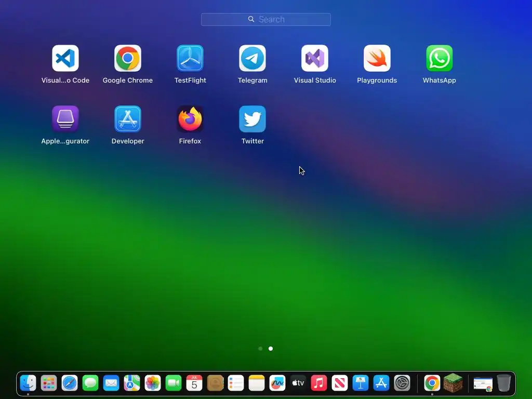
Task: Open the purple Visual Studio app
Action: [315, 58]
